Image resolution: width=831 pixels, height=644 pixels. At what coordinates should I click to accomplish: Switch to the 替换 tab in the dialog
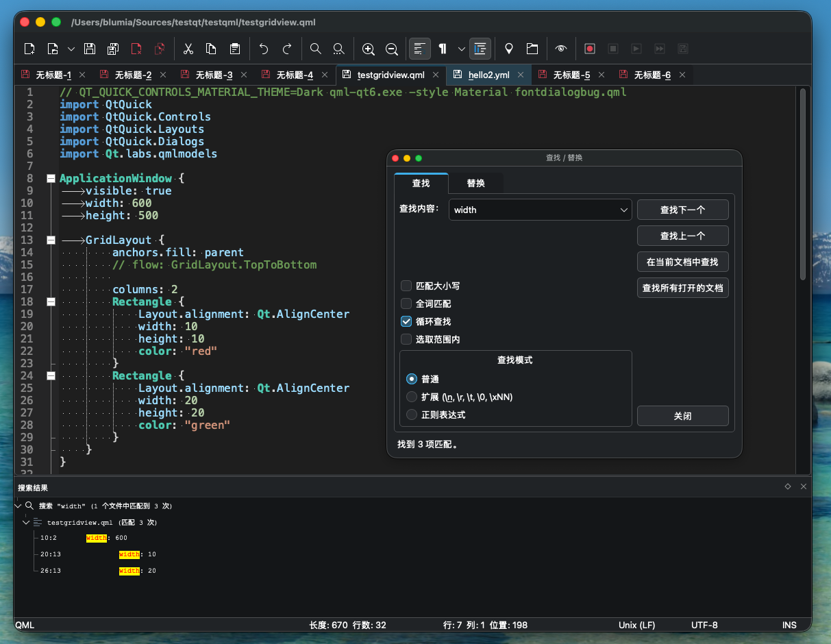[x=476, y=183]
